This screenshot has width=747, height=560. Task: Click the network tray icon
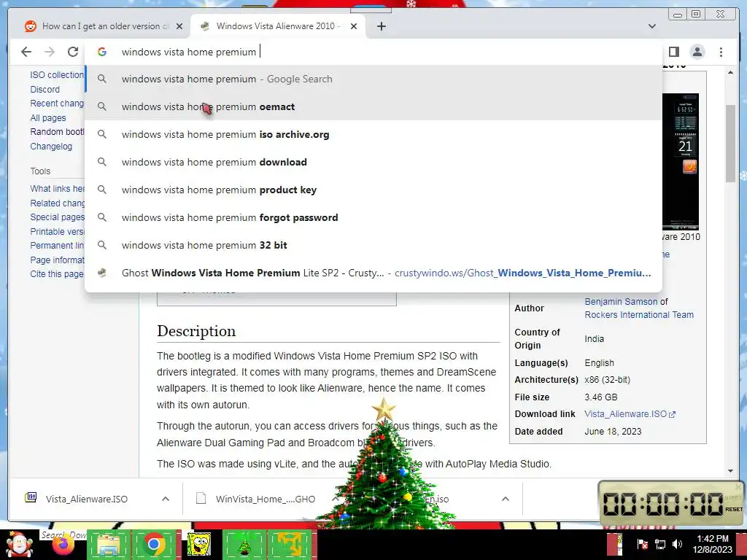[x=659, y=544]
